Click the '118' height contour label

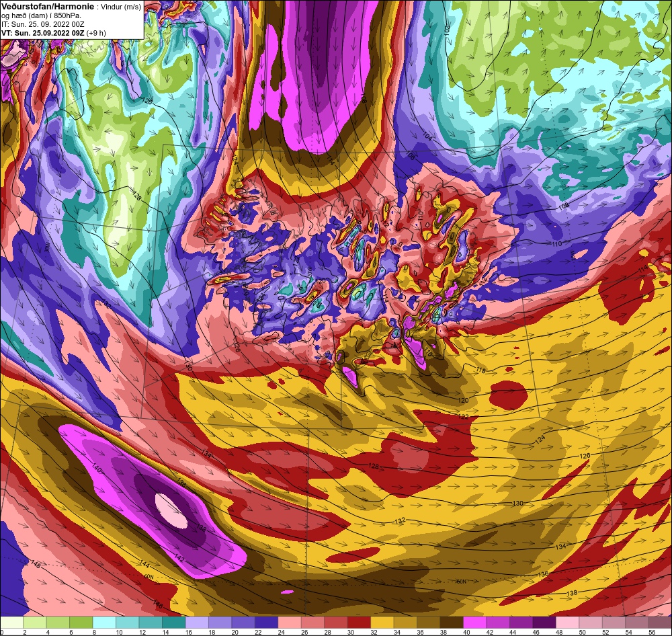(x=481, y=369)
